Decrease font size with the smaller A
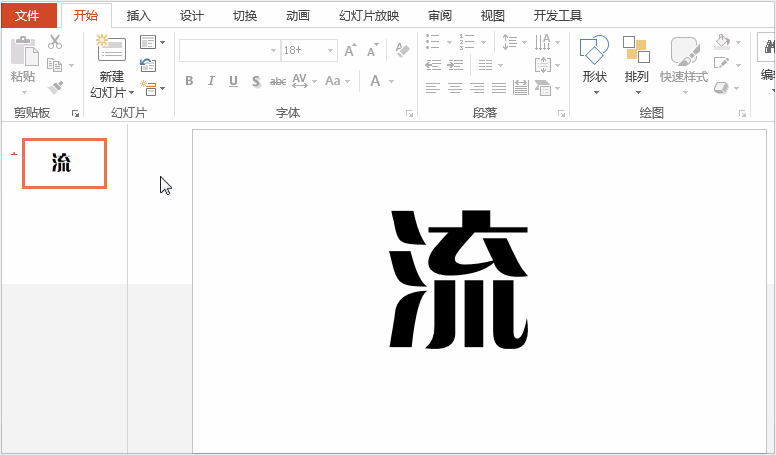 (372, 51)
